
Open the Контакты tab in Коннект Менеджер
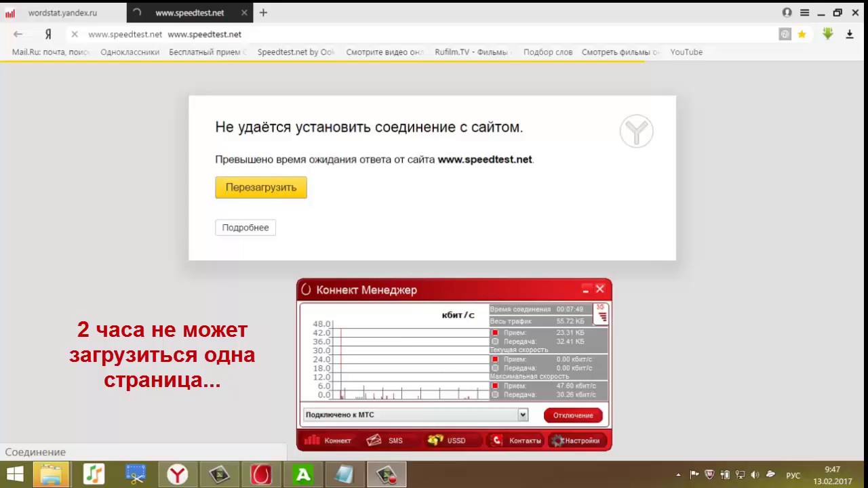517,441
